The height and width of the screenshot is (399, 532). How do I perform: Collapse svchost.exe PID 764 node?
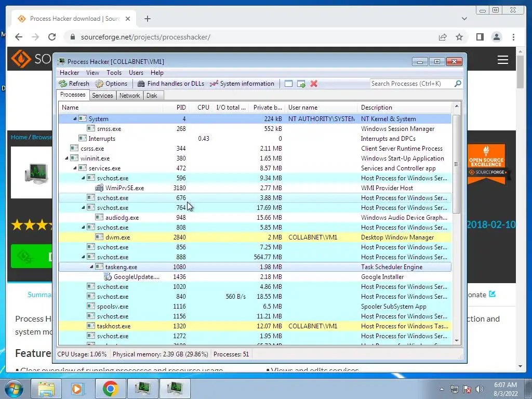click(83, 208)
